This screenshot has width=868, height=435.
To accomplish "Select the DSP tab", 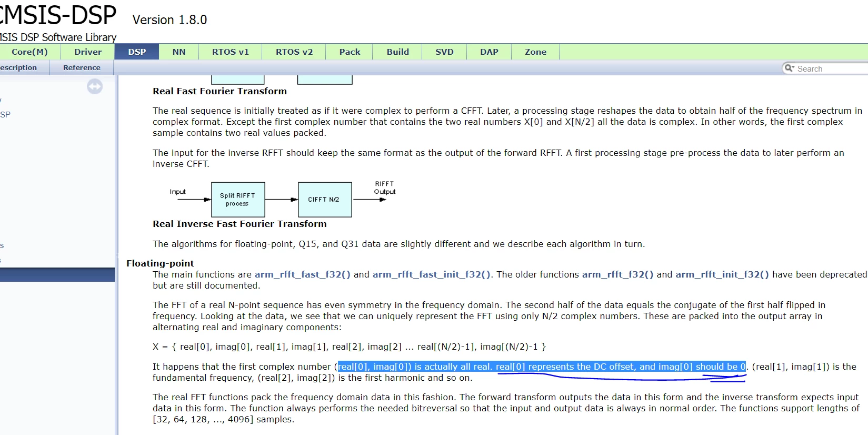I will [137, 52].
